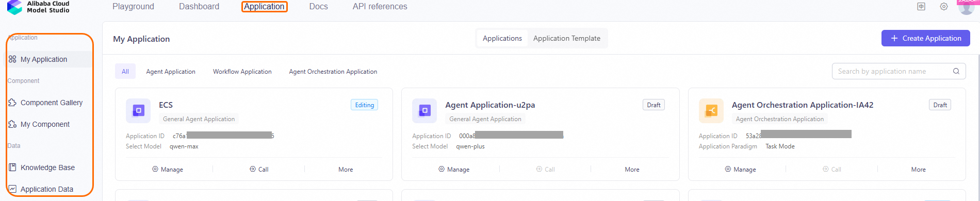Select the Applications tab
The height and width of the screenshot is (201, 980).
(x=502, y=38)
